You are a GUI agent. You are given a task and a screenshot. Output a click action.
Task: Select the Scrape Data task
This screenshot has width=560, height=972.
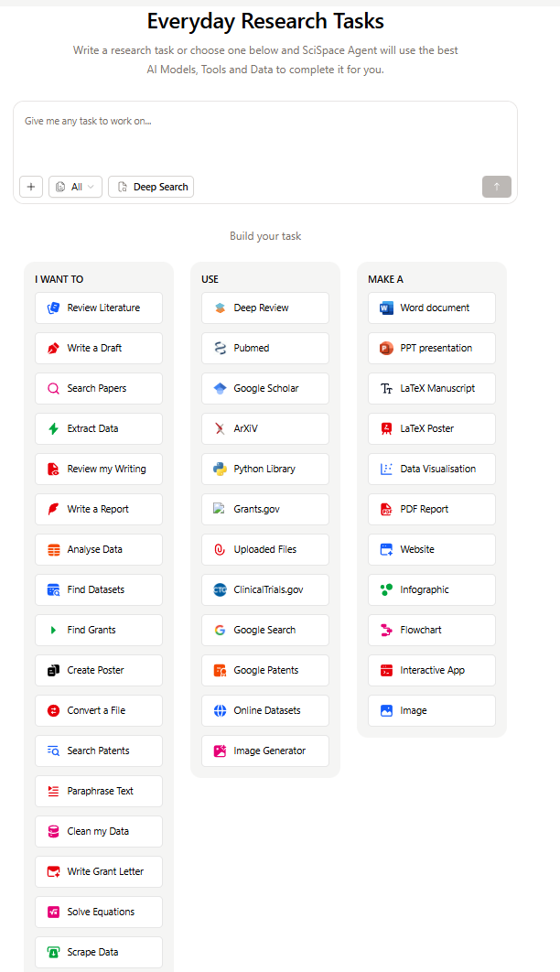tap(99, 952)
